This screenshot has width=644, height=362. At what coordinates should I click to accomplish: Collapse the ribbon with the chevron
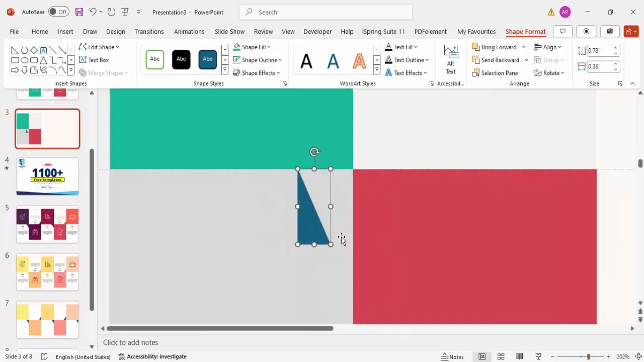(x=632, y=83)
